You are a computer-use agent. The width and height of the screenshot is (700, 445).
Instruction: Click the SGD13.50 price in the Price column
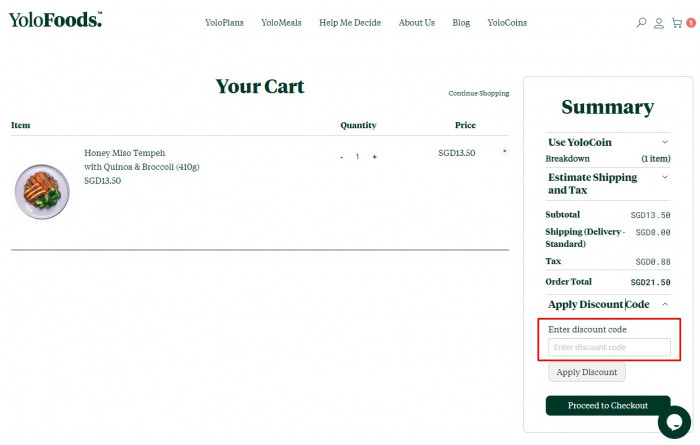click(x=456, y=153)
